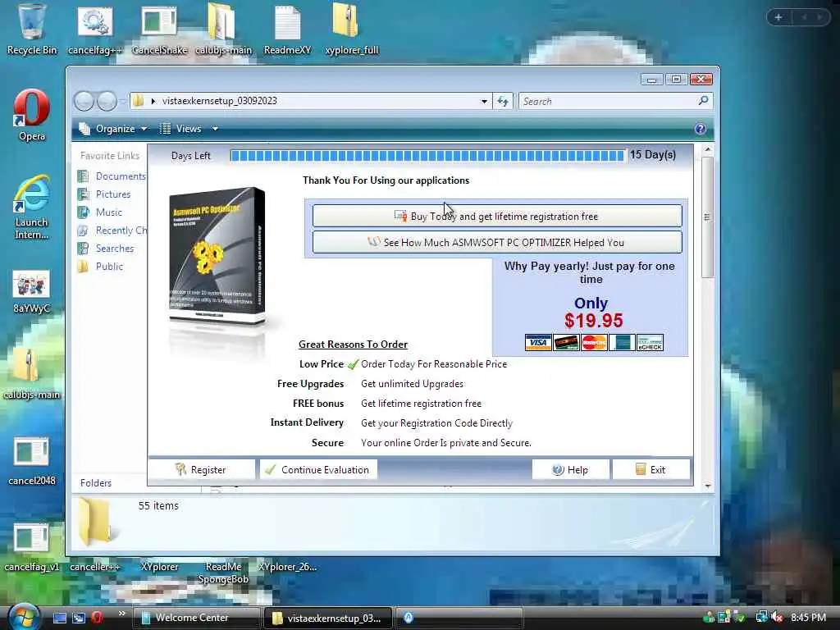840x630 pixels.
Task: Click the 55 items details pane text
Action: pos(158,505)
